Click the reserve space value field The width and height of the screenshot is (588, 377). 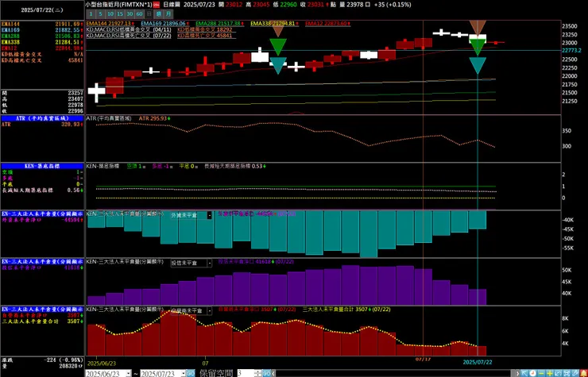[246, 373]
